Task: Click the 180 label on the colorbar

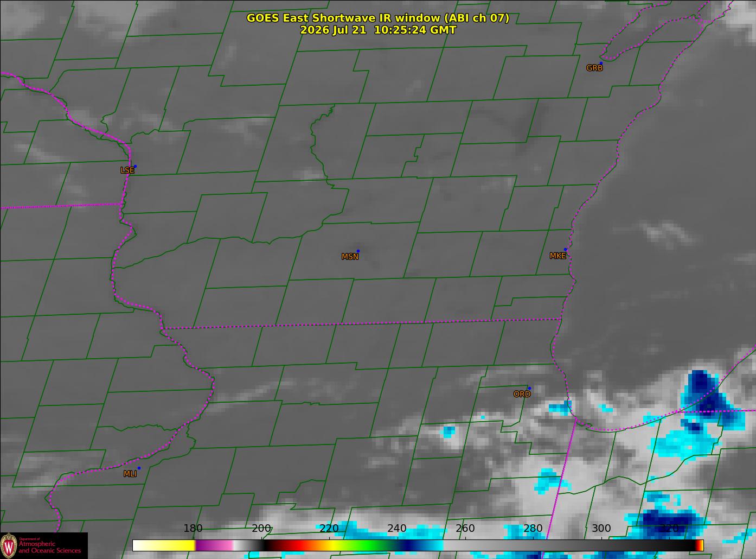Action: [193, 529]
